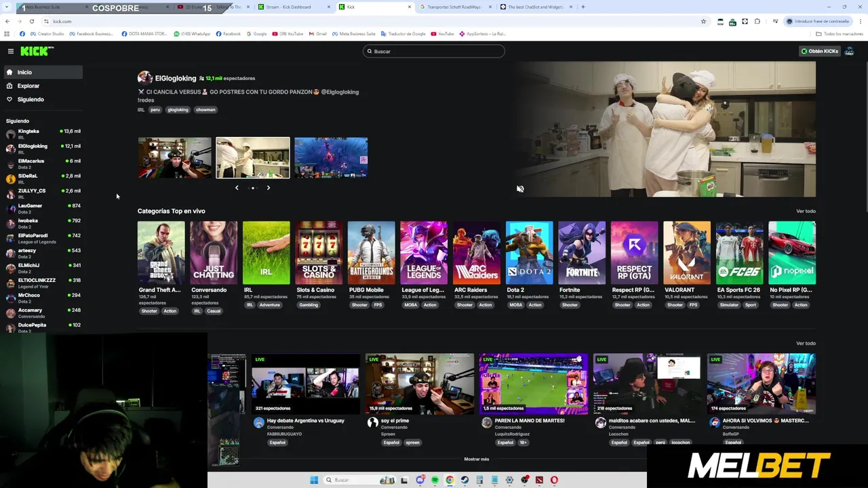
Task: Switch to Transportes Schaft RoadWays tab
Action: click(x=455, y=7)
